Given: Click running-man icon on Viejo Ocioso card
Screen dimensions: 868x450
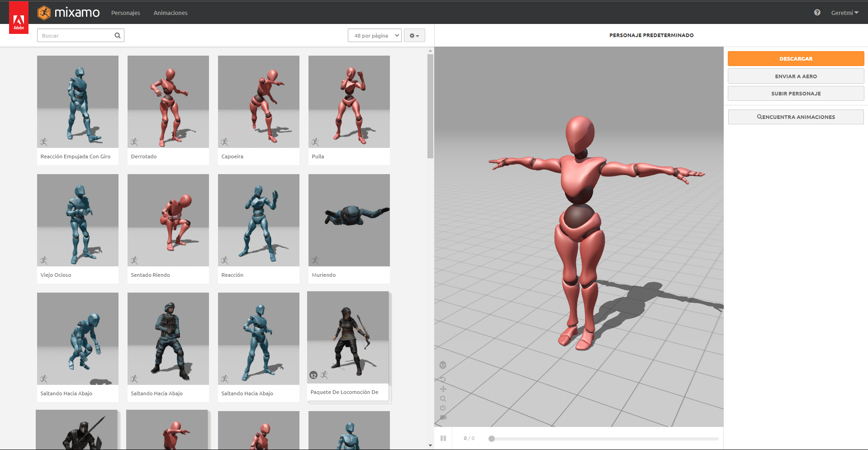Looking at the screenshot, I should click(x=44, y=261).
